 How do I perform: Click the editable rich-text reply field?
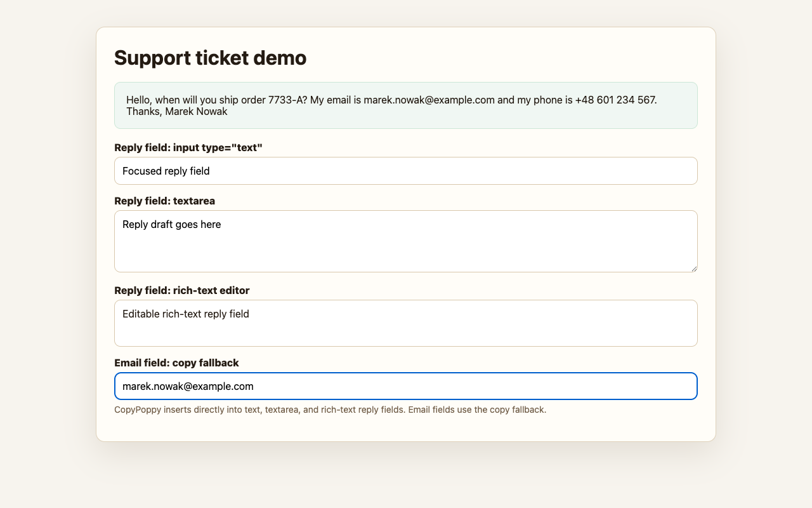406,323
